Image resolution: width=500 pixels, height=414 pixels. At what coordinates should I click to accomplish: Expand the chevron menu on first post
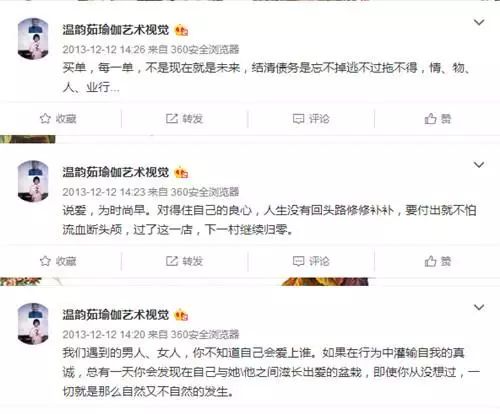tap(479, 22)
